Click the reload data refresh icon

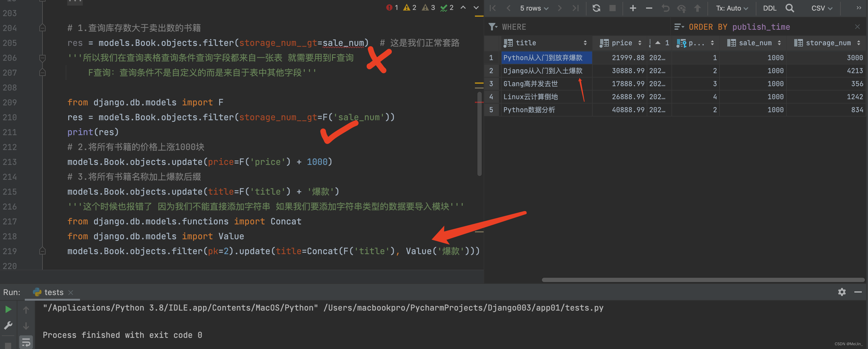596,8
